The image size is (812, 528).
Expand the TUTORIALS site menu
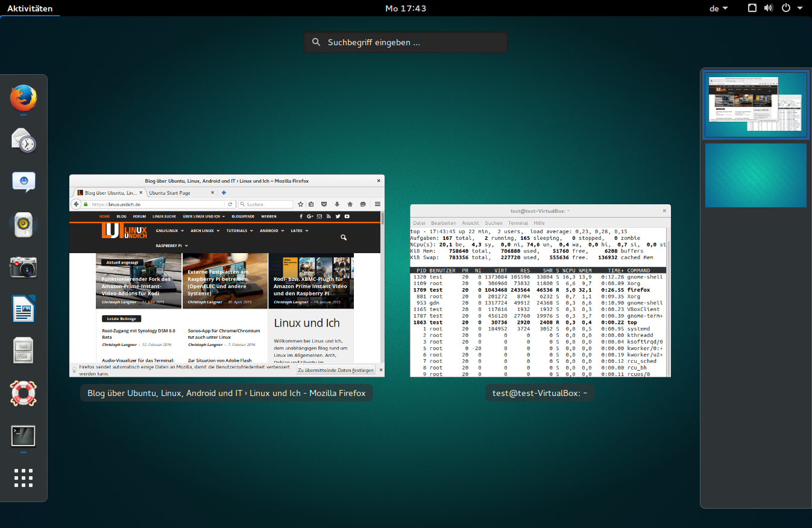(239, 231)
